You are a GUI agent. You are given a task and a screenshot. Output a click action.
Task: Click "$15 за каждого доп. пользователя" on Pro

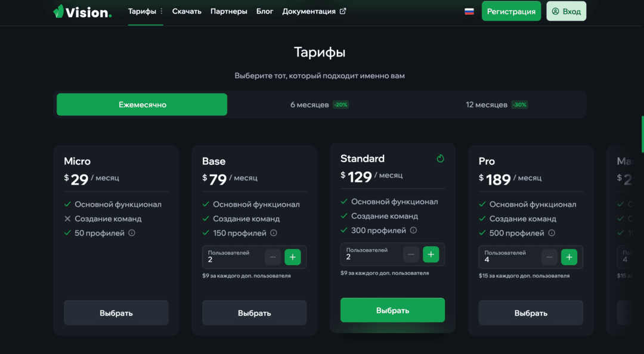tap(524, 276)
